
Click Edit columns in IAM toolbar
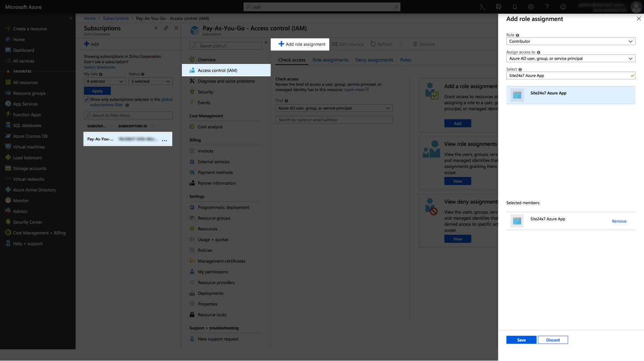pyautogui.click(x=348, y=44)
